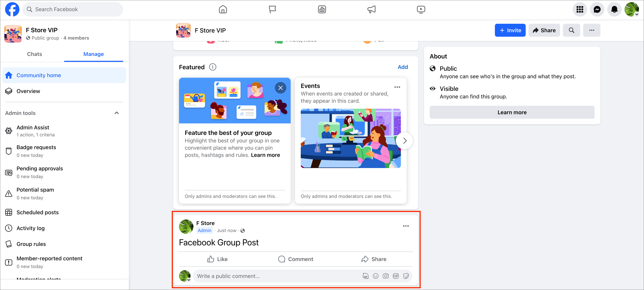Screen dimensions: 644x290
Task: Add a GIF to the comment
Action: [396, 276]
